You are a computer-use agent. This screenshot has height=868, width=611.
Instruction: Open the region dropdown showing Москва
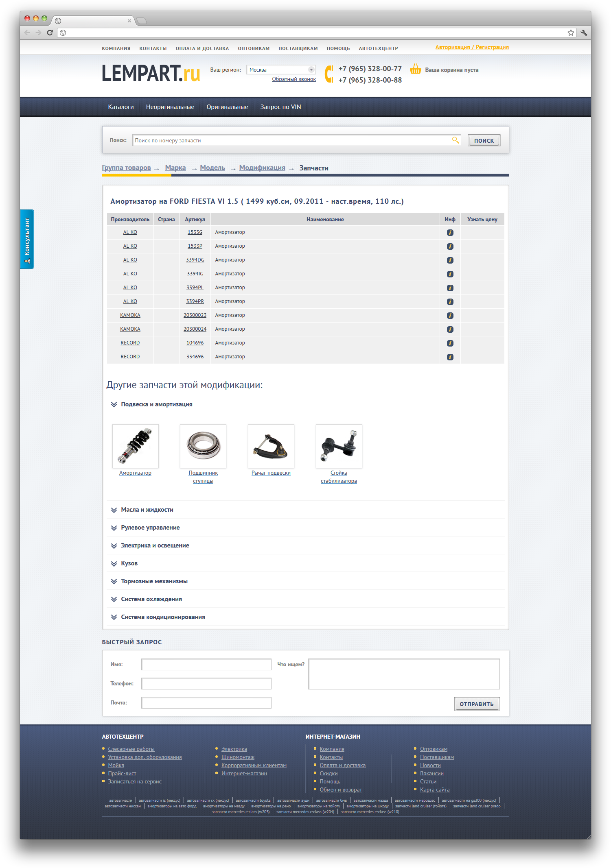tap(281, 70)
